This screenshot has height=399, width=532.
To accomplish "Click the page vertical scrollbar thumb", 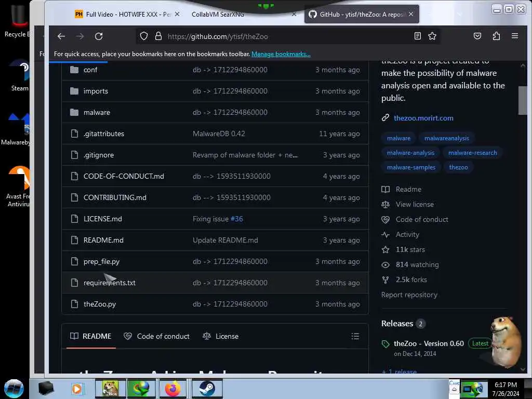I will [x=523, y=100].
